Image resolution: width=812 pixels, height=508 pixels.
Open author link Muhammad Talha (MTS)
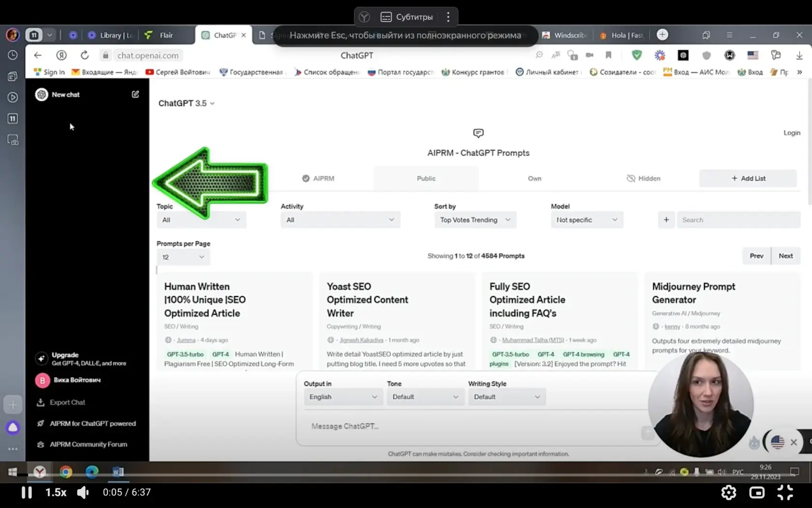tap(533, 340)
